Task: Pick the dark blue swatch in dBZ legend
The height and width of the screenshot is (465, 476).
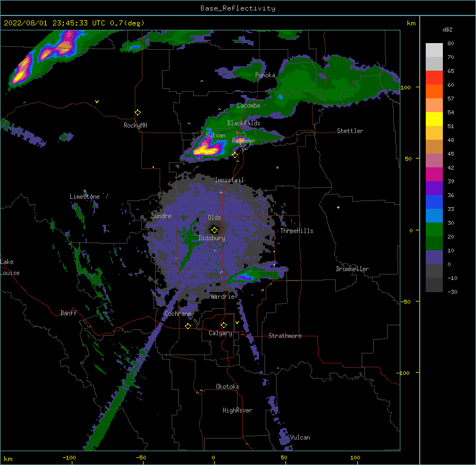Action: pos(434,202)
